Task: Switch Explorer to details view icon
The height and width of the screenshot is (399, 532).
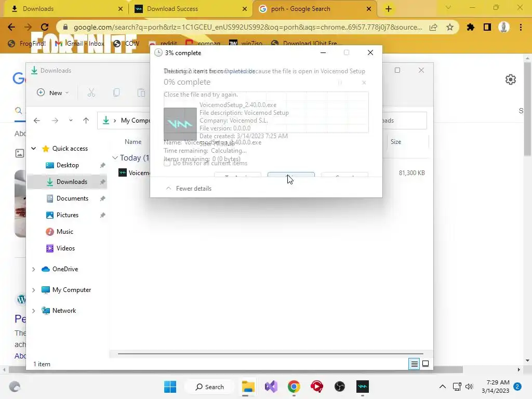Action: coord(414,364)
